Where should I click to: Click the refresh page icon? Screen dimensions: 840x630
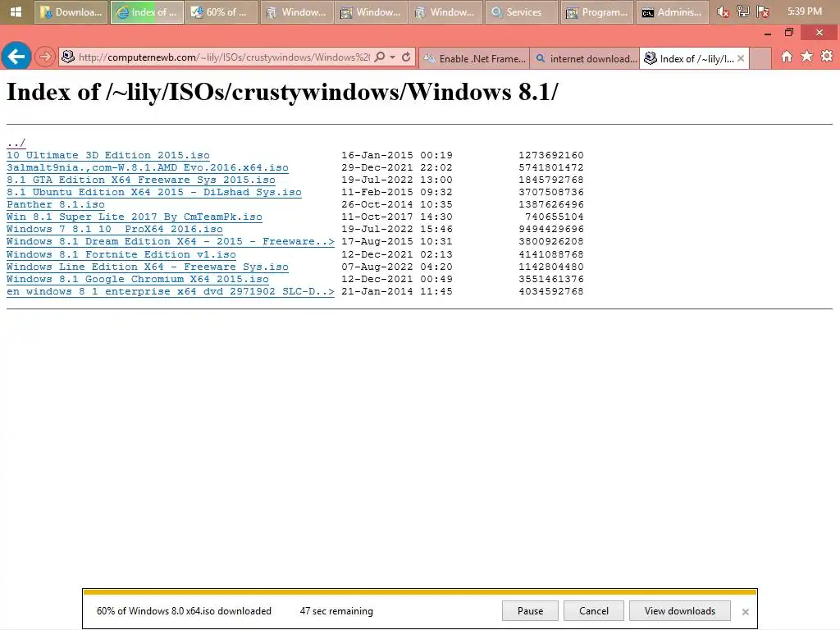406,57
